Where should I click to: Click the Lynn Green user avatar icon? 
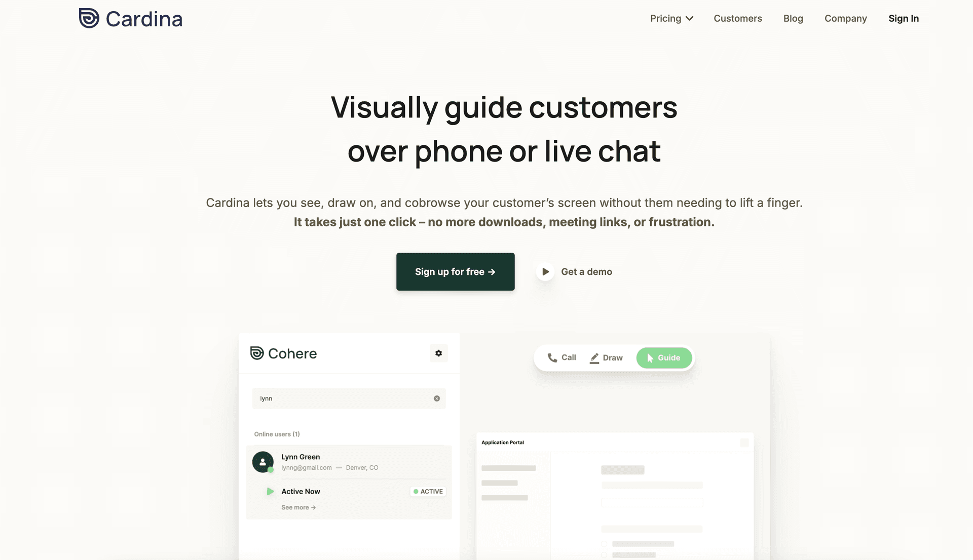(263, 461)
